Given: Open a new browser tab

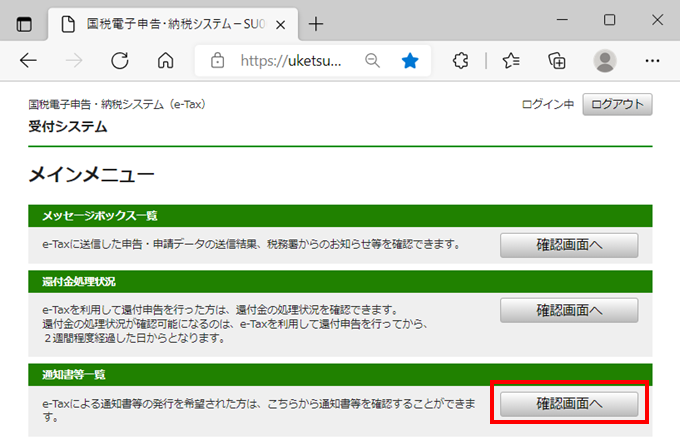Looking at the screenshot, I should click(316, 23).
